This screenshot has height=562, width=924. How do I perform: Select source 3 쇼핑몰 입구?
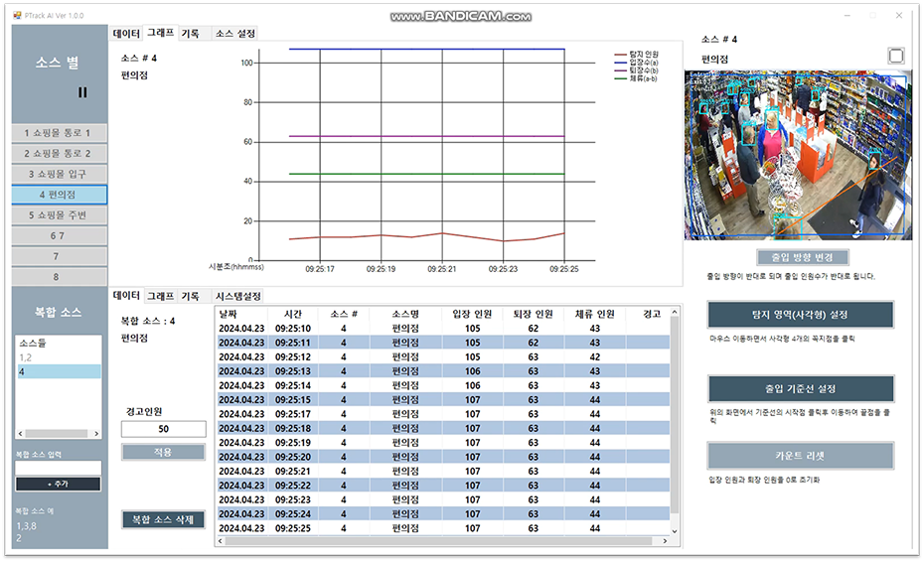pyautogui.click(x=59, y=175)
